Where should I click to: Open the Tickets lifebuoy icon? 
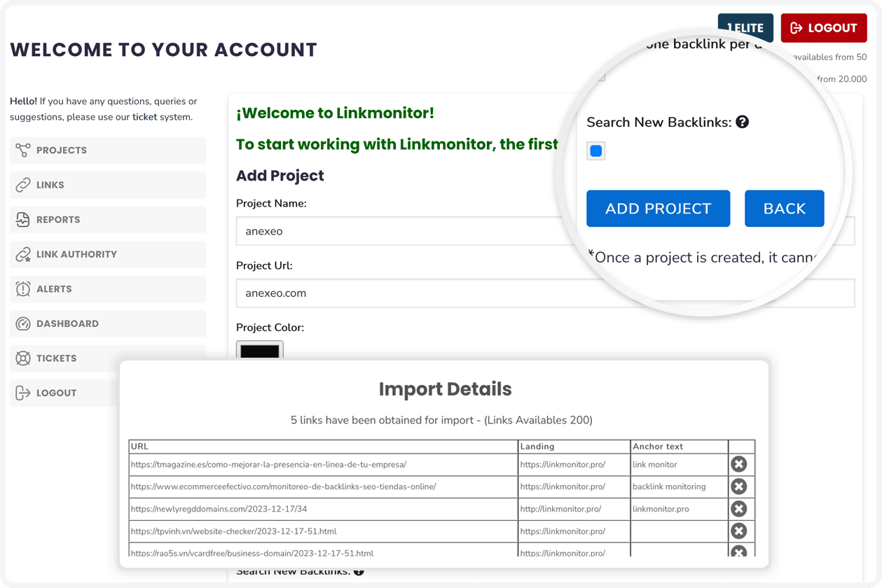23,358
